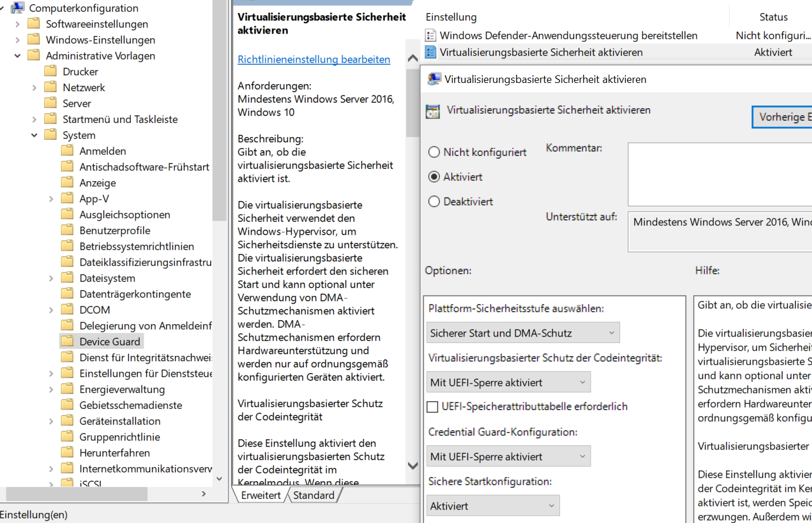This screenshot has height=523, width=812.
Task: Select the Gruppenrichtlinie tree item
Action: [x=120, y=437]
